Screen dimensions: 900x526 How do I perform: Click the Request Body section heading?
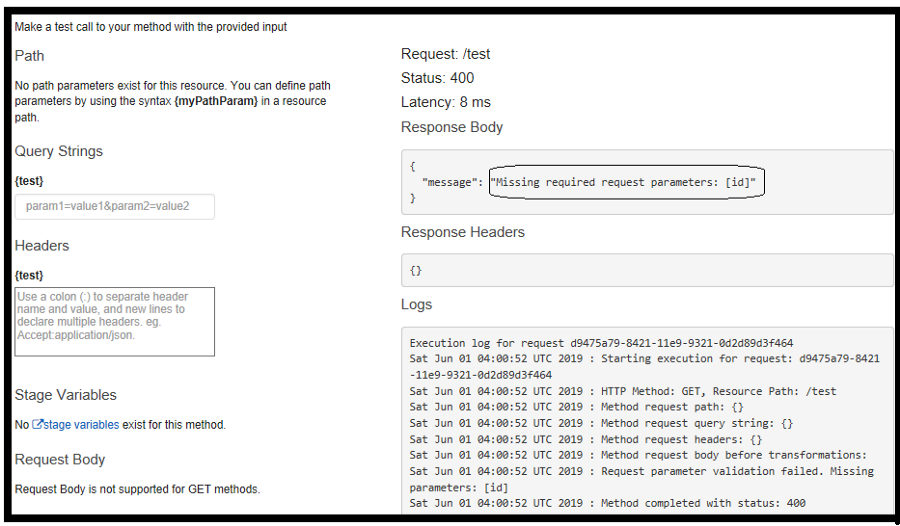click(x=60, y=460)
